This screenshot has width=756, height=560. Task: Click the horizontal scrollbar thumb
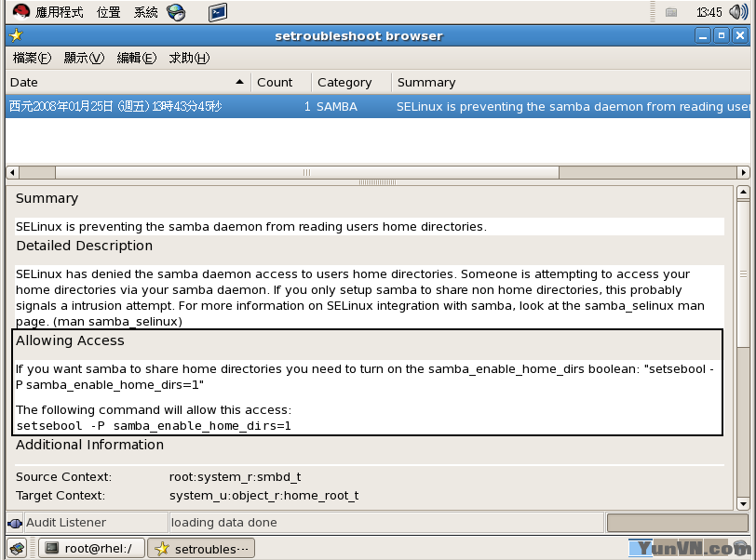tap(307, 172)
